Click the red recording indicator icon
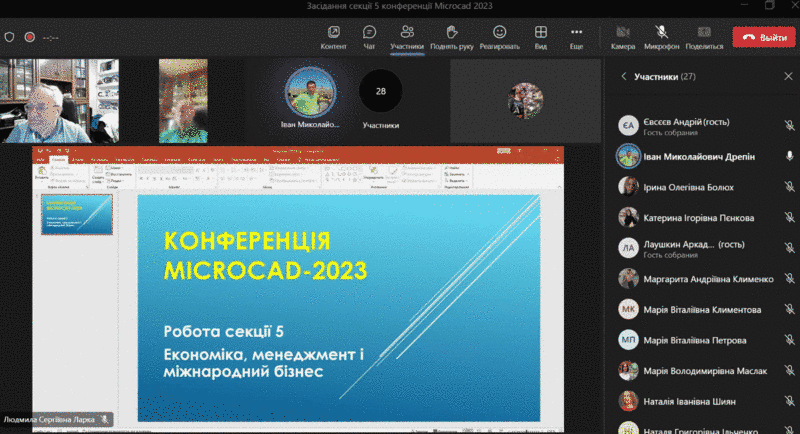Viewport: 800px width, 434px height. 29,37
